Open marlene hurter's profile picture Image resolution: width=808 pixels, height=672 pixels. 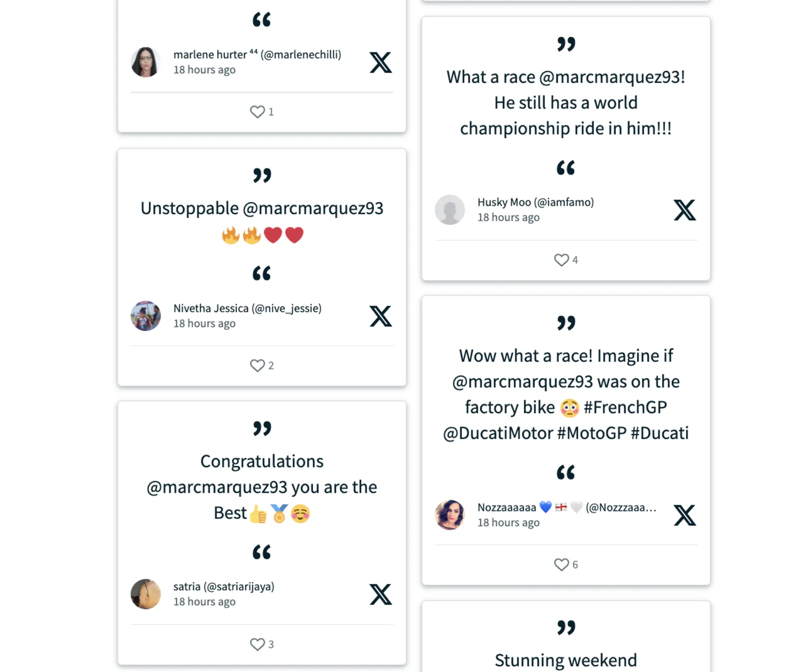pyautogui.click(x=146, y=62)
